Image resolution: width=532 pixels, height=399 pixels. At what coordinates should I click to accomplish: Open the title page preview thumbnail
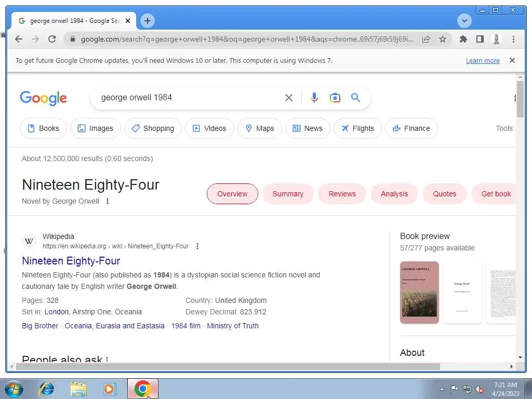tap(462, 292)
